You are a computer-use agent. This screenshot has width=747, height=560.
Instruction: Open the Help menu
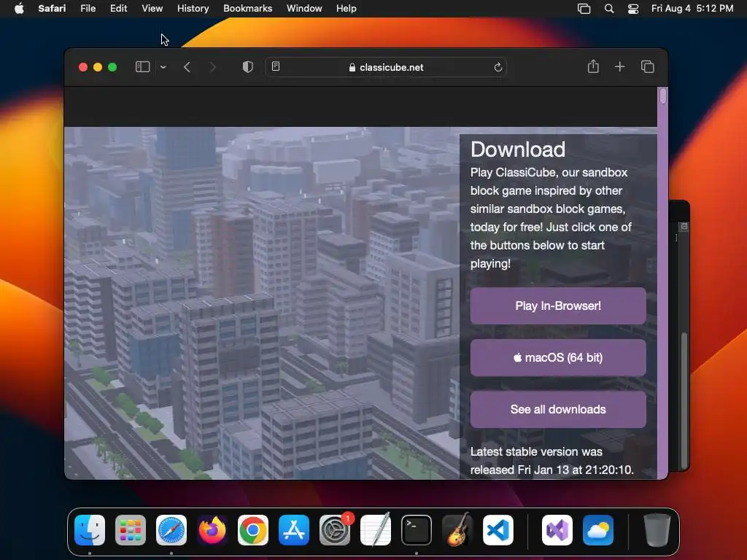[x=347, y=9]
